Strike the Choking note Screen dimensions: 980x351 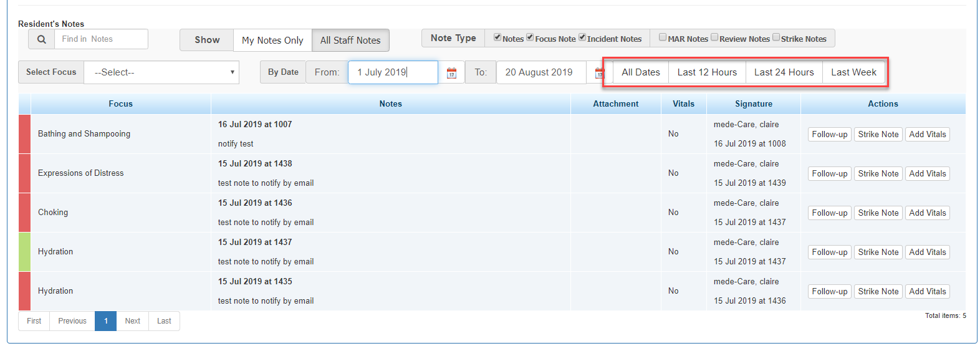pyautogui.click(x=878, y=213)
